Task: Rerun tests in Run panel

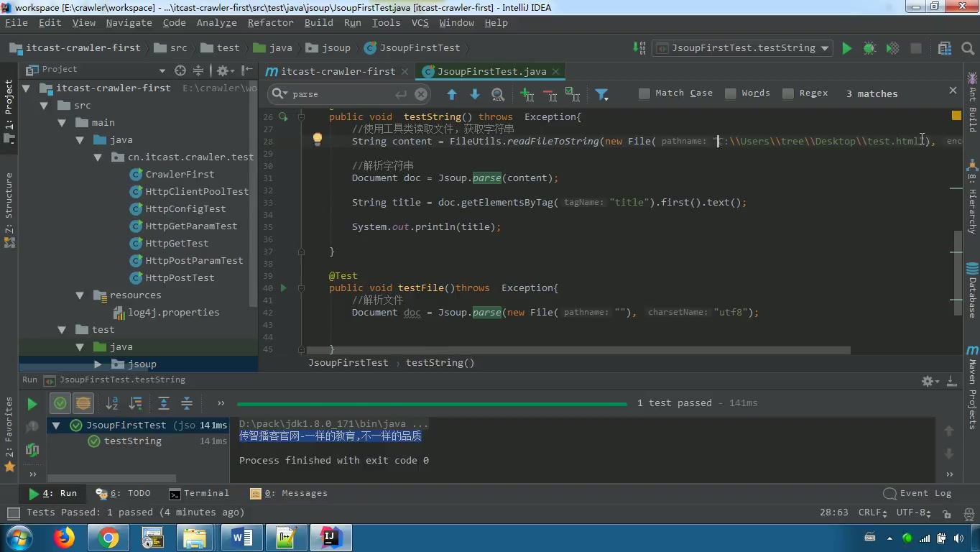Action: point(32,404)
